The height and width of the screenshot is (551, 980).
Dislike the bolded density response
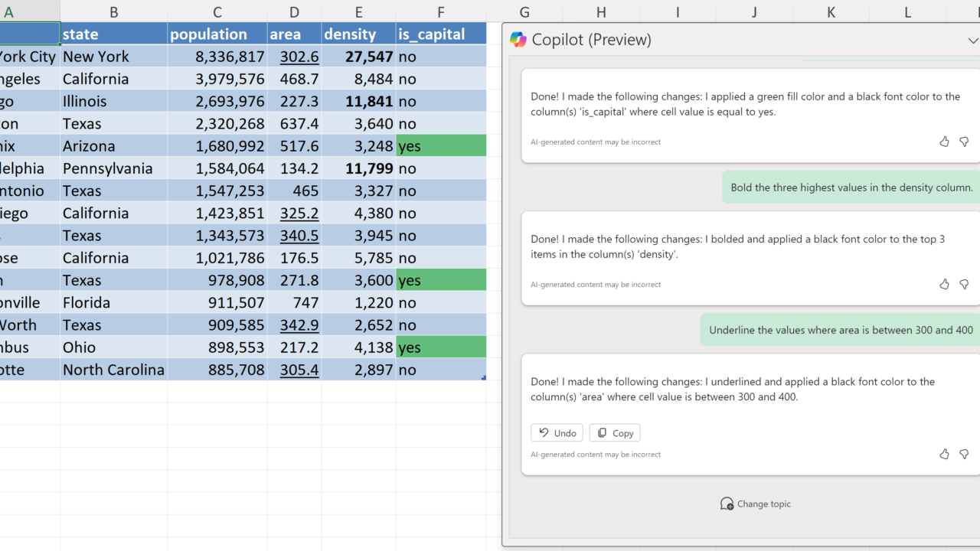[964, 284]
